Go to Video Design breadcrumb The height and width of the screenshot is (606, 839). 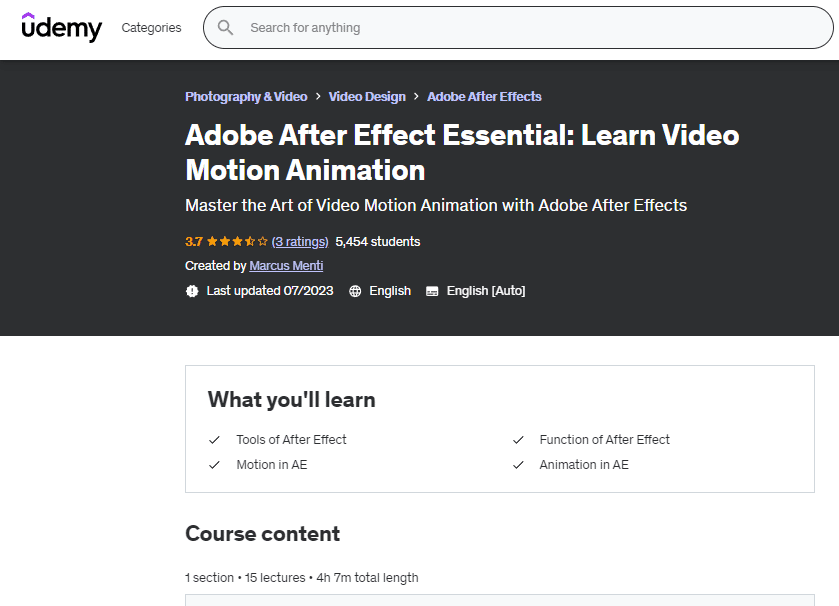pyautogui.click(x=367, y=97)
